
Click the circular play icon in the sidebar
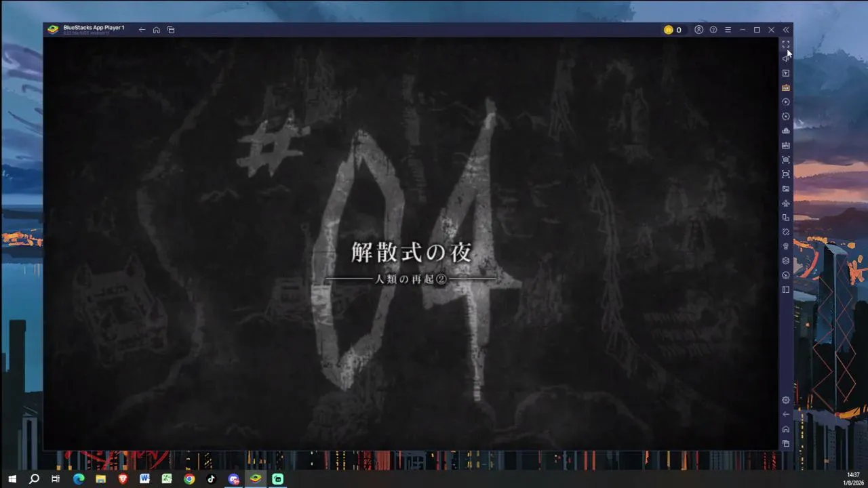click(x=786, y=102)
